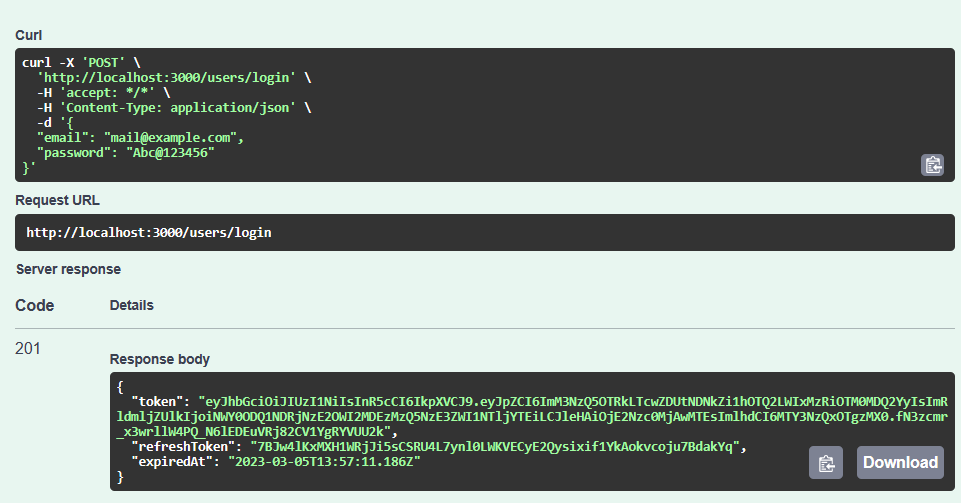Click the 201 status code
The height and width of the screenshot is (503, 961).
pos(28,348)
